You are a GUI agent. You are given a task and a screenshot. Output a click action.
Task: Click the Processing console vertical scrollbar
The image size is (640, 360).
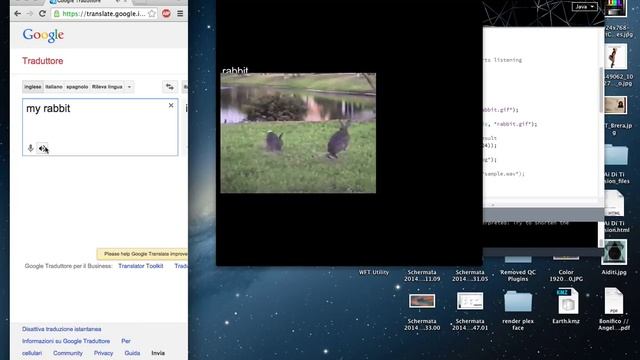(x=601, y=234)
